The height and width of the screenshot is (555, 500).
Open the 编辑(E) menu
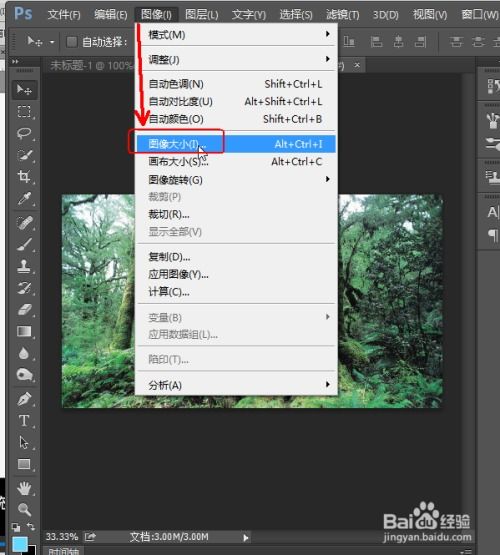pyautogui.click(x=111, y=15)
